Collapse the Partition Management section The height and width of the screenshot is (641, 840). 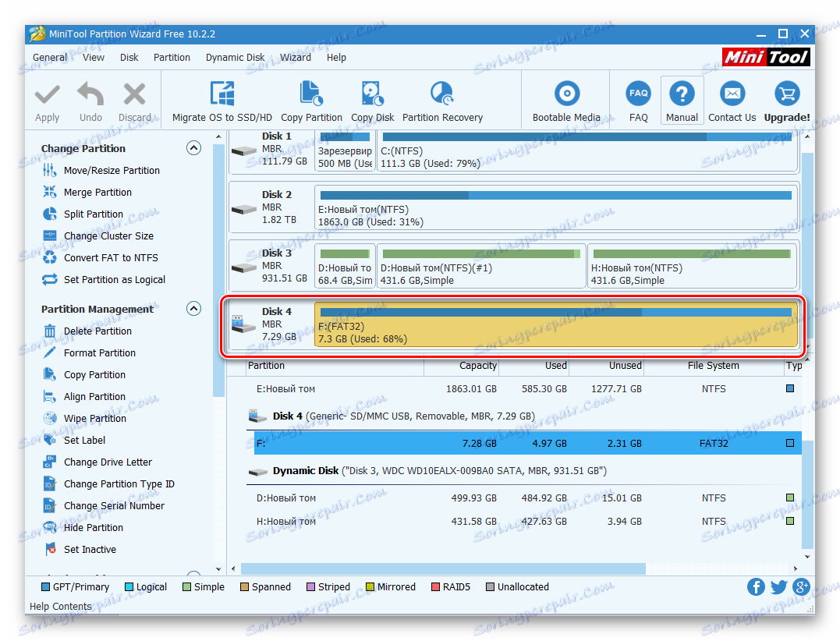[194, 309]
